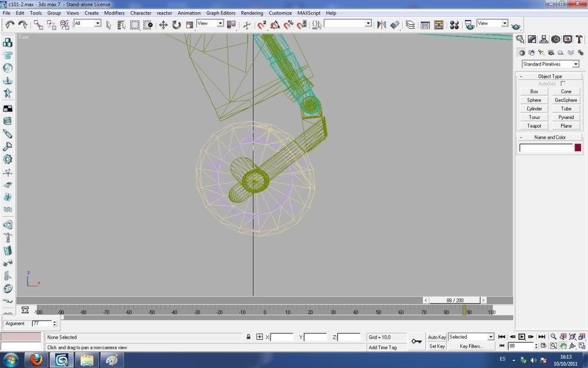Open the Modifiers menu
588x368 pixels.
click(114, 13)
